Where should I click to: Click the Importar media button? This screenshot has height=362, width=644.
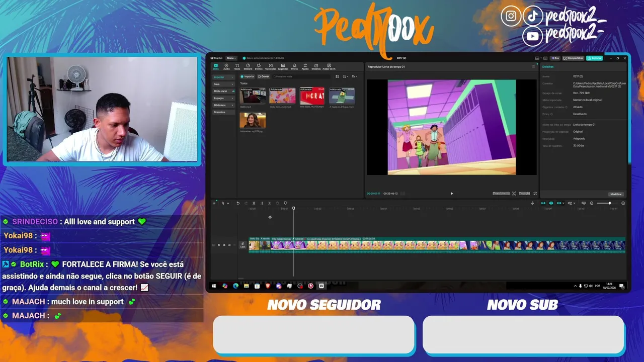[248, 76]
